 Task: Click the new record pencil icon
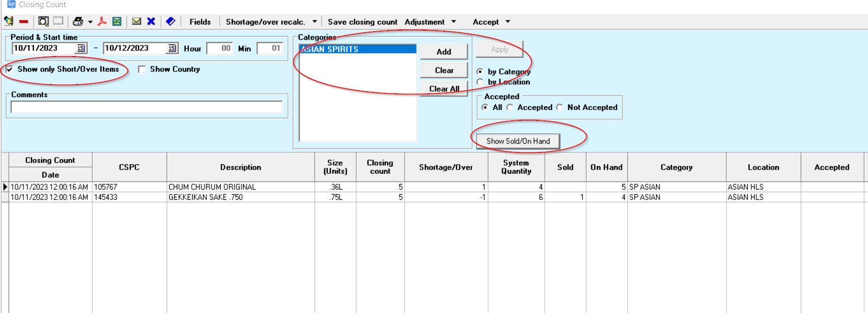9,21
